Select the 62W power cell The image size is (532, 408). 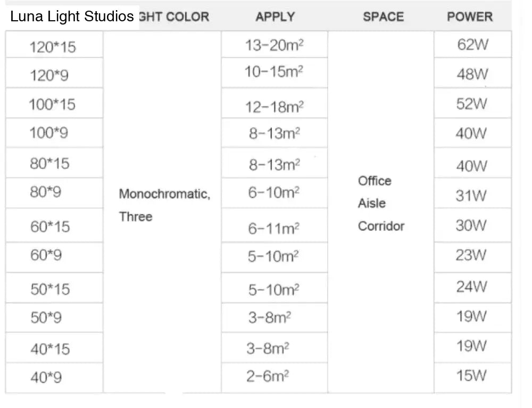pyautogui.click(x=472, y=45)
